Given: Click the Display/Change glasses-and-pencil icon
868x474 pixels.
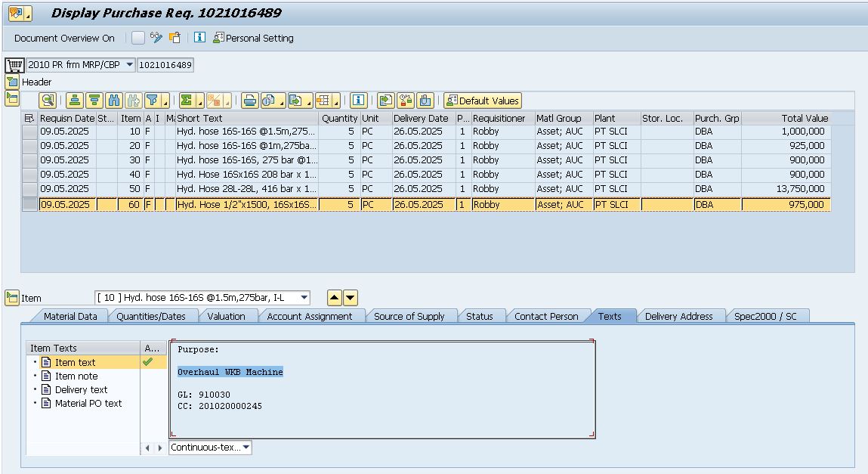Looking at the screenshot, I should (x=156, y=38).
